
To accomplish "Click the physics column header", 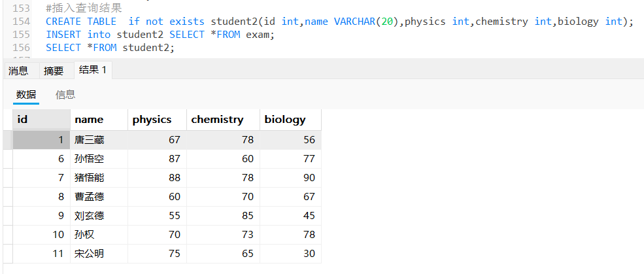I will 158,120.
